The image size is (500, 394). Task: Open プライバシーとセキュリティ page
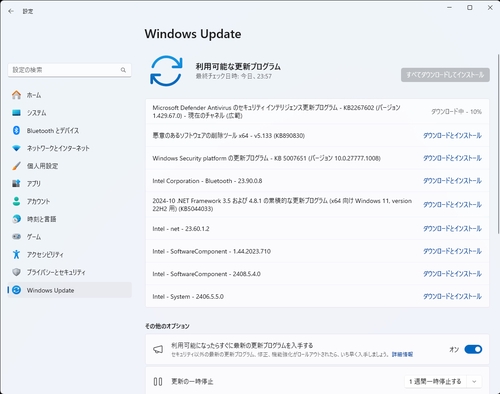point(70,272)
